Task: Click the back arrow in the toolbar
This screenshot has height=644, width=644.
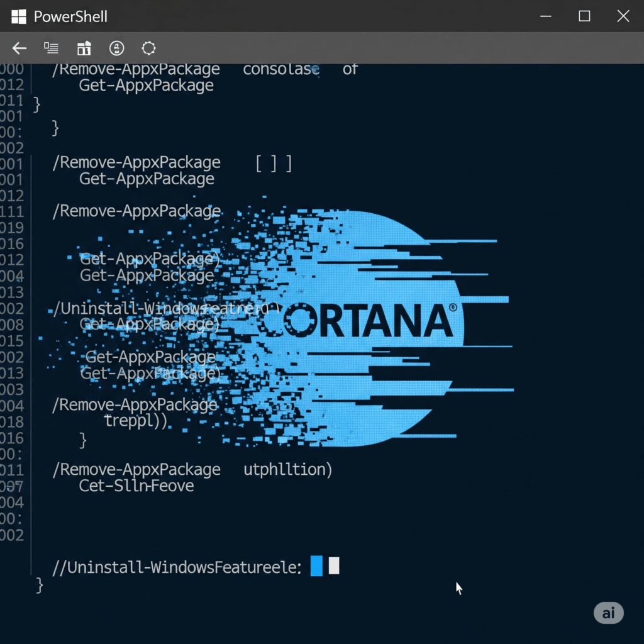Action: 19,48
